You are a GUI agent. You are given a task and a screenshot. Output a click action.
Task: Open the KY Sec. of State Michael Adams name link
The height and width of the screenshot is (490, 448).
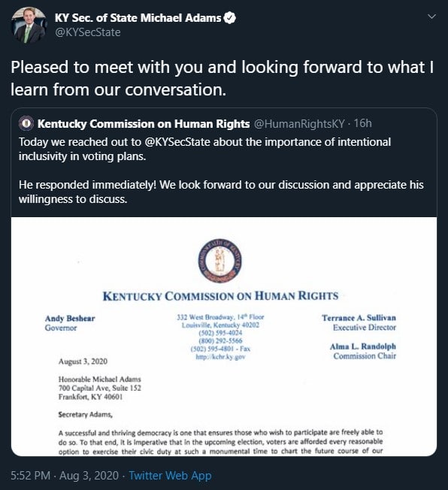pyautogui.click(x=138, y=18)
